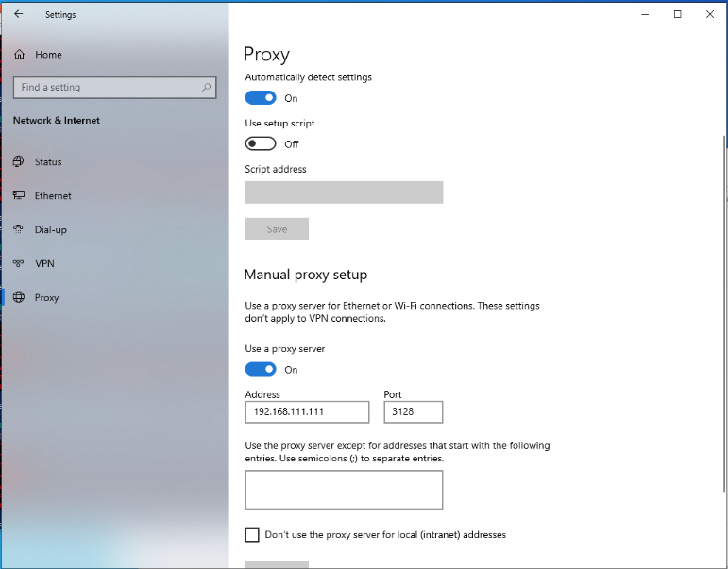Click the Script address field

coord(344,192)
